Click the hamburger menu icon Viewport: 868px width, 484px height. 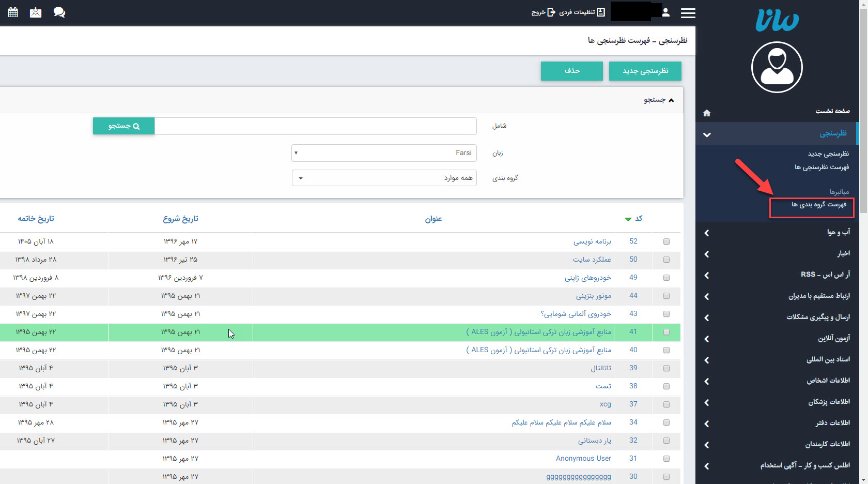[x=688, y=13]
